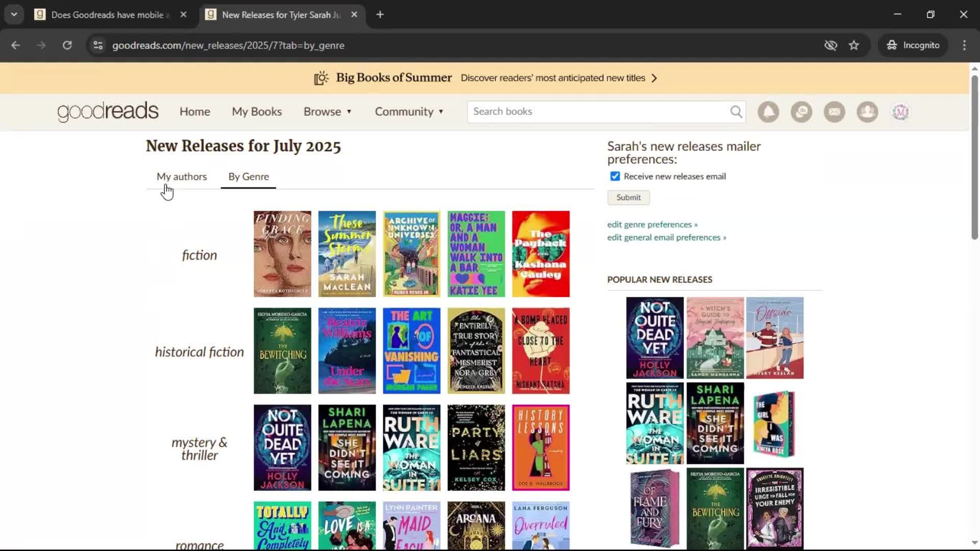This screenshot has width=980, height=551.
Task: Open edit general email preferences link
Action: coord(667,237)
